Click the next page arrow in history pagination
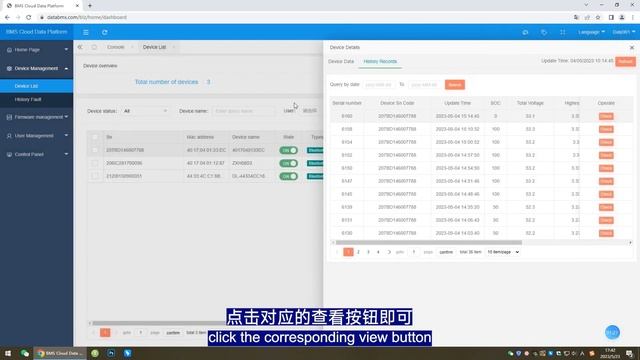This screenshot has width=640, height=360. [x=389, y=252]
